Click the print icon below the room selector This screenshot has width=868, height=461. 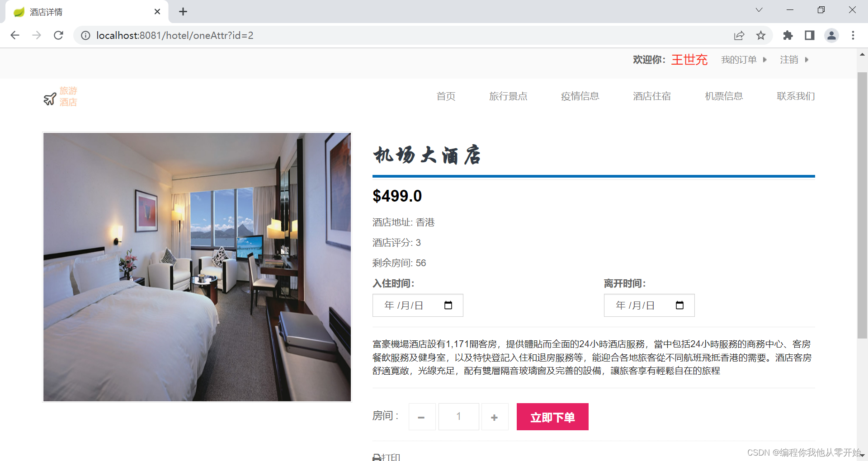coord(377,456)
